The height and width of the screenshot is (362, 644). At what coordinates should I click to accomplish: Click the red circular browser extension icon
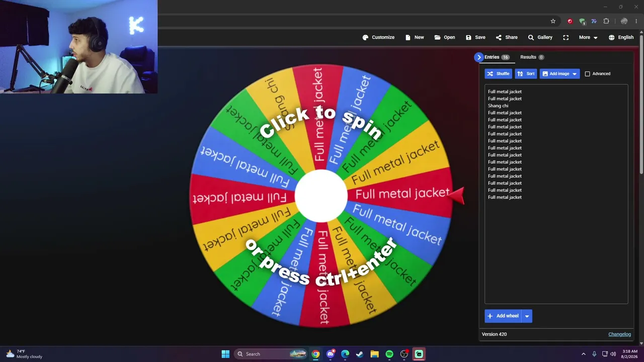click(x=570, y=21)
